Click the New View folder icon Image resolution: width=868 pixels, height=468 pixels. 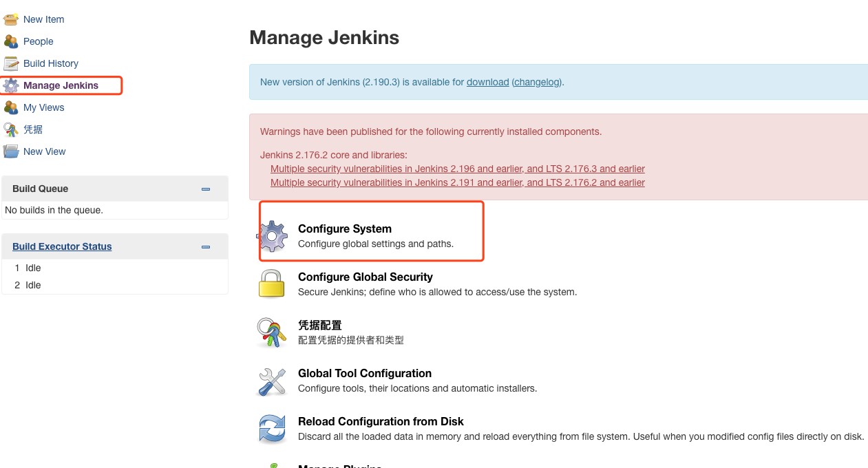11,151
